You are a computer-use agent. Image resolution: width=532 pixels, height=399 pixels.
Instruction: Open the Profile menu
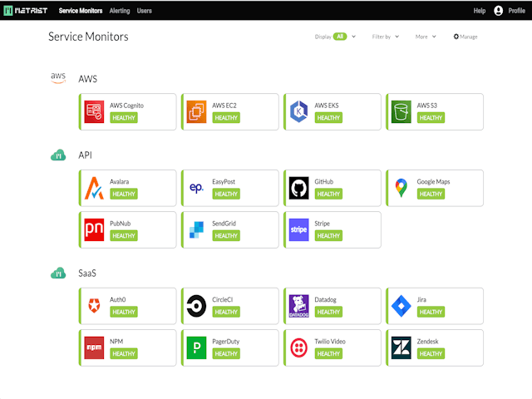coord(516,11)
